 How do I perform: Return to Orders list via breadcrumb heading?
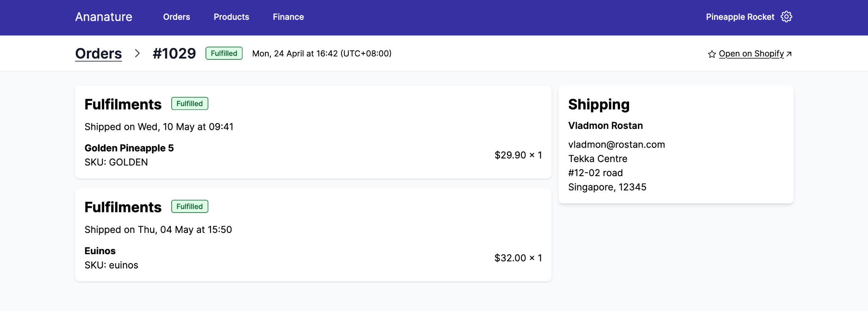pos(98,53)
